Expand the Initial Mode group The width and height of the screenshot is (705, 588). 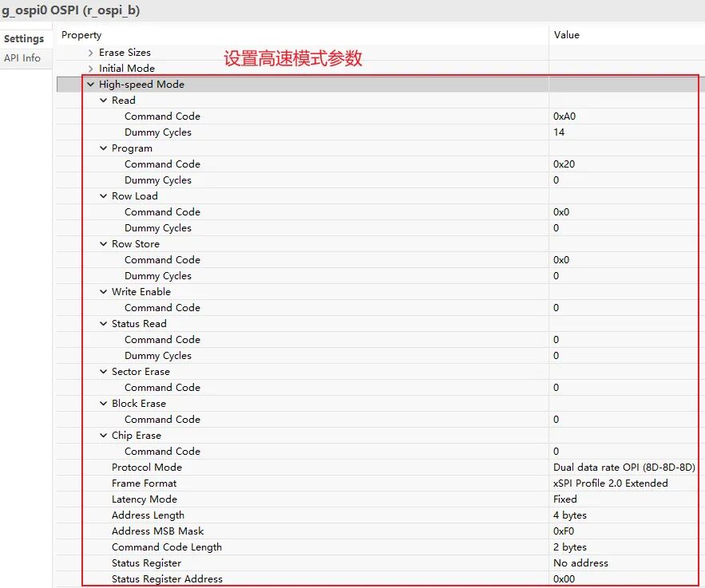tap(91, 69)
